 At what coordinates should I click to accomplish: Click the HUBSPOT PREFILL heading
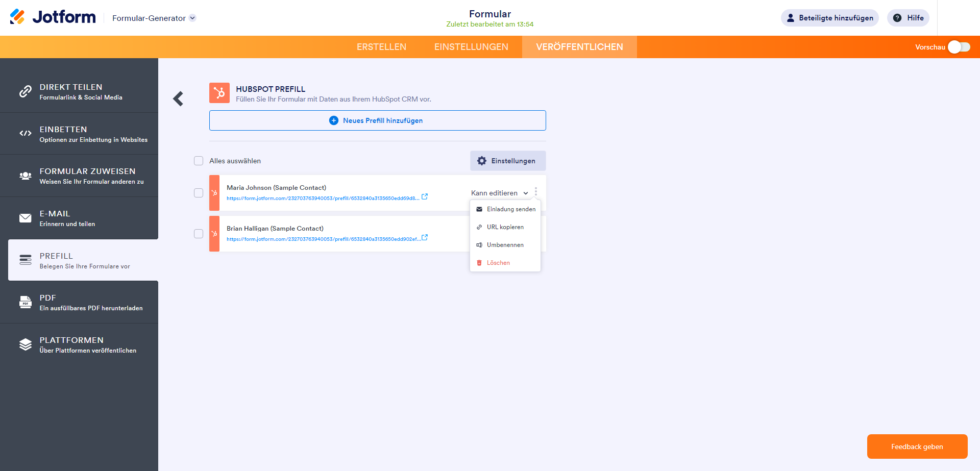[x=271, y=89]
